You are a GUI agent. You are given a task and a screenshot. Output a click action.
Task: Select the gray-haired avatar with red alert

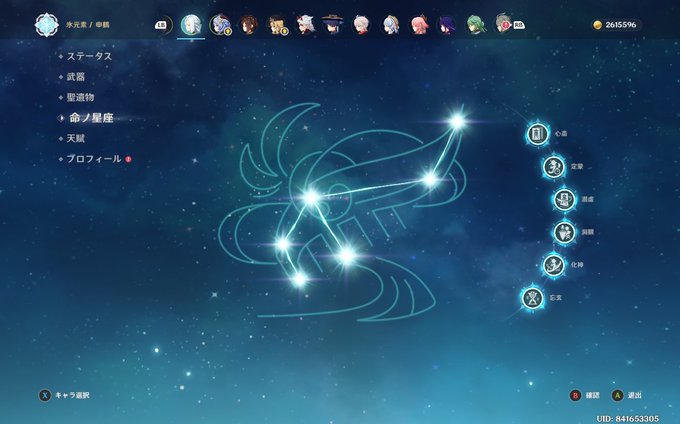coord(503,24)
